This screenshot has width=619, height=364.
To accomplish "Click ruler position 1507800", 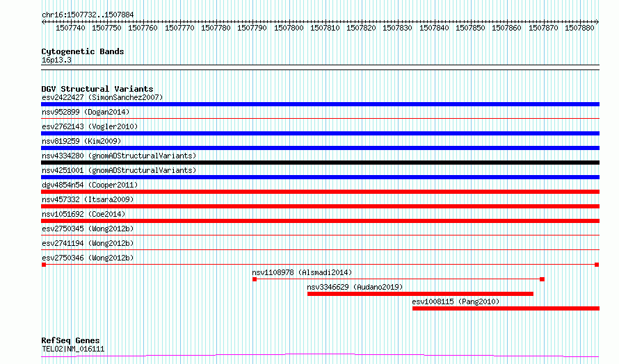I will coord(289,28).
